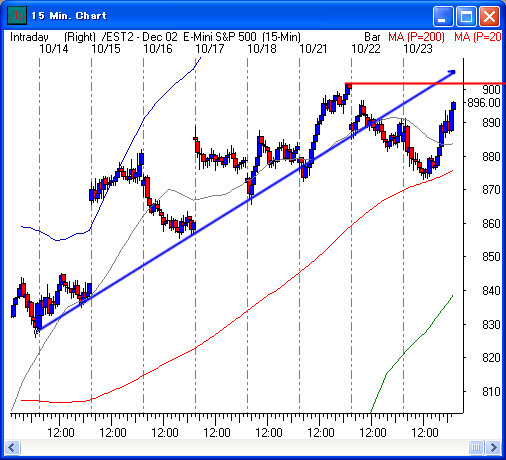This screenshot has width=506, height=460.
Task: Click the scroll right arrow at bottom
Action: 494,447
